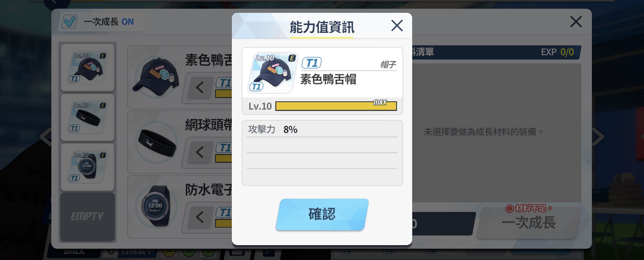This screenshot has height=260, width=644.
Task: Click the large headband icon in list
Action: [x=156, y=142]
